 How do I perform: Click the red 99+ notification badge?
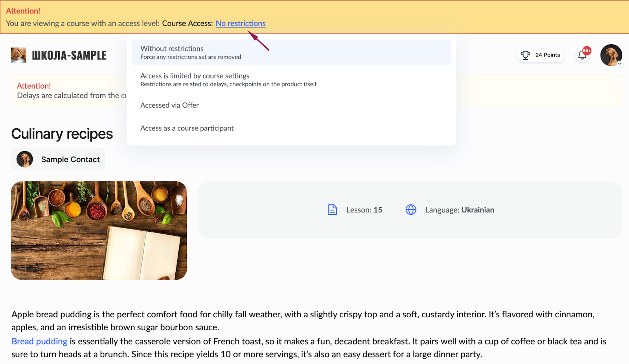pos(587,51)
